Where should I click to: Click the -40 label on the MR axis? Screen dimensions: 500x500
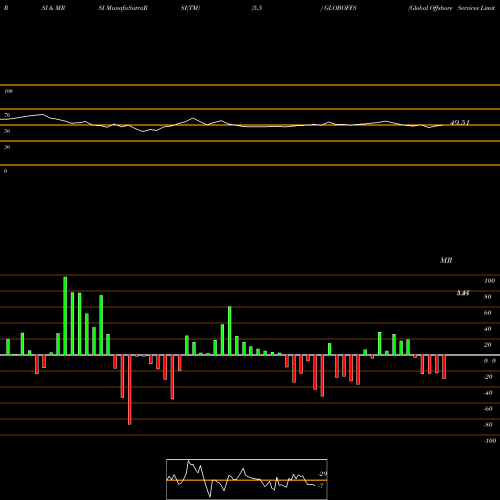click(x=488, y=393)
